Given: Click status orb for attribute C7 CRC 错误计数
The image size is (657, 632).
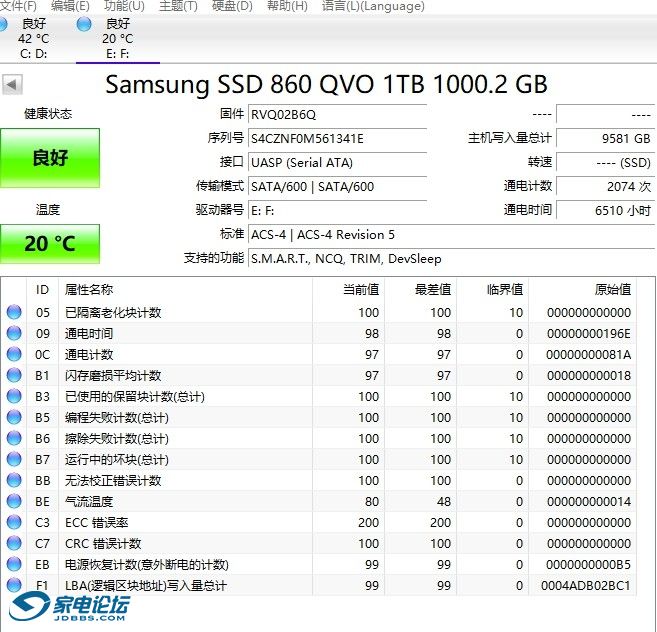Looking at the screenshot, I should point(14,543).
